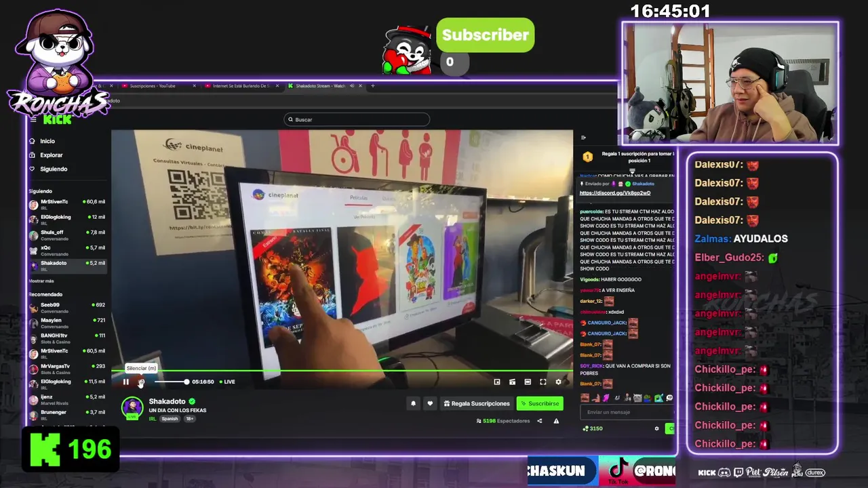Open MrStivenTc 60,6 mil followed channel
Image resolution: width=868 pixels, height=488 pixels.
click(67, 205)
